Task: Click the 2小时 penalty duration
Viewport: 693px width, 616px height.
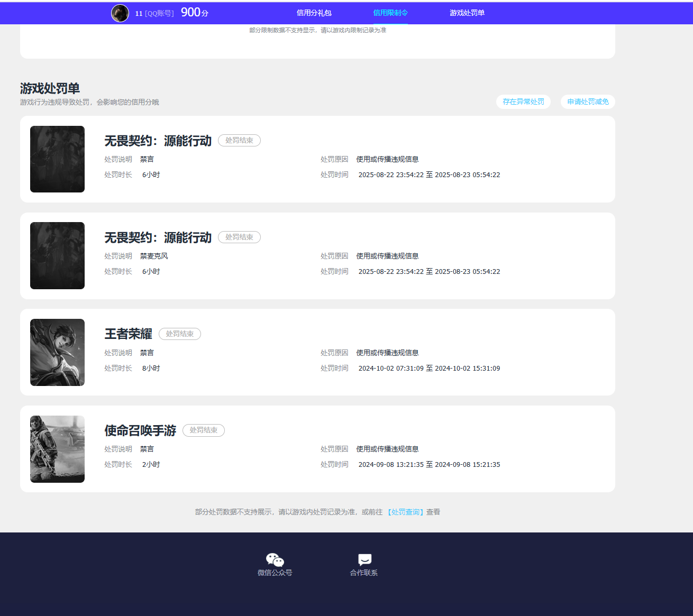Action: click(151, 464)
